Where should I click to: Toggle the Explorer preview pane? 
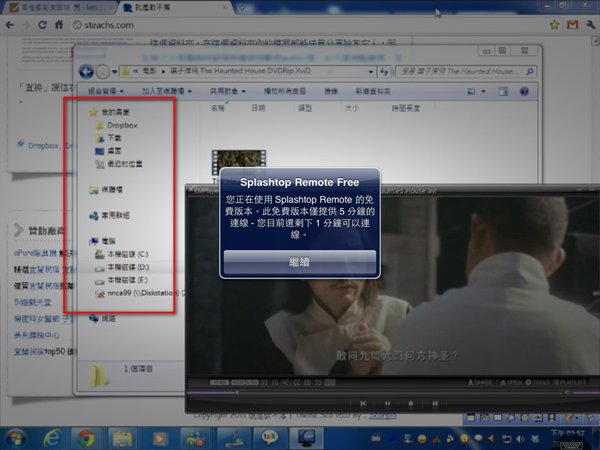tap(503, 91)
